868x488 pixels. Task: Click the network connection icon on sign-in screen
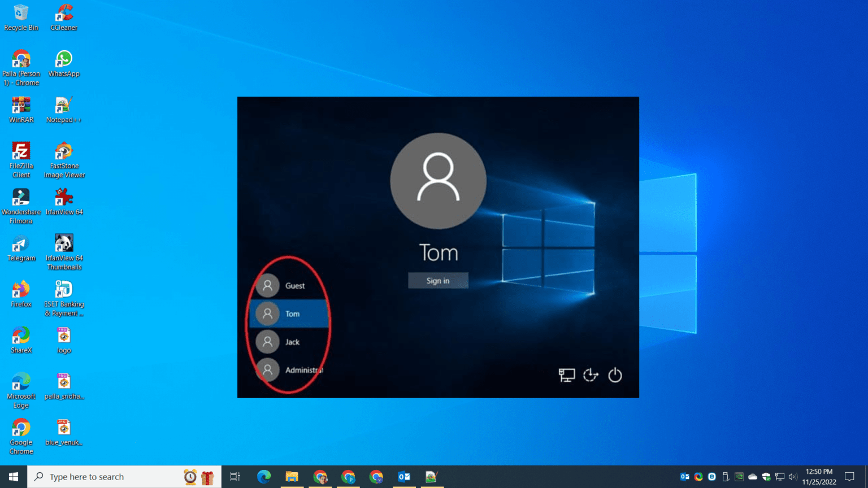(x=565, y=375)
